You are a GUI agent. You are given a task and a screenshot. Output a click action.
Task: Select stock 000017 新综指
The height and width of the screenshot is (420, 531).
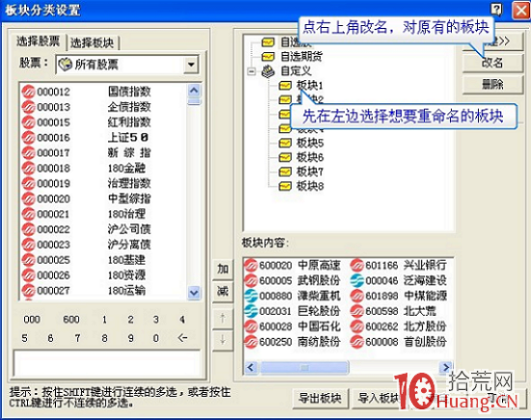86,153
